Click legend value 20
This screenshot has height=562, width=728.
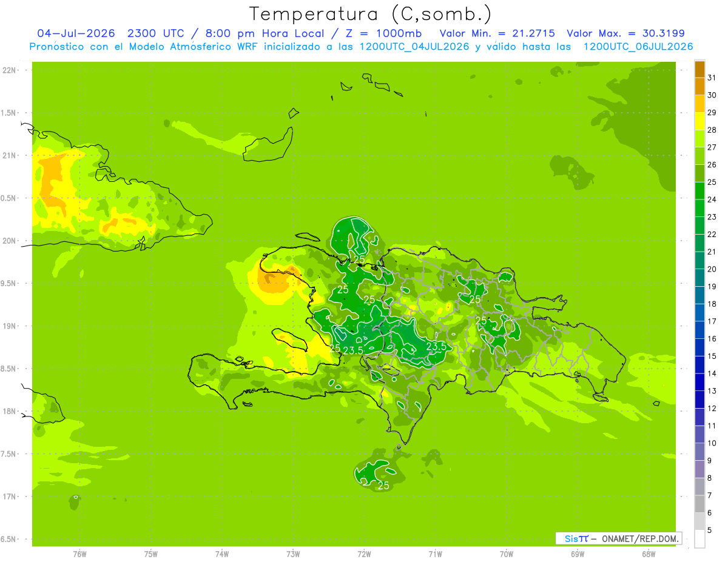pos(712,269)
